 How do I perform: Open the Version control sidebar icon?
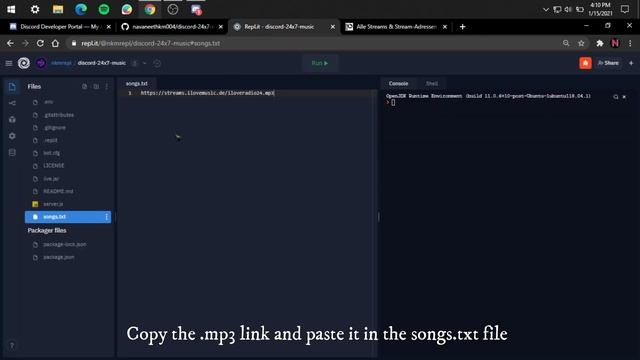click(x=12, y=103)
